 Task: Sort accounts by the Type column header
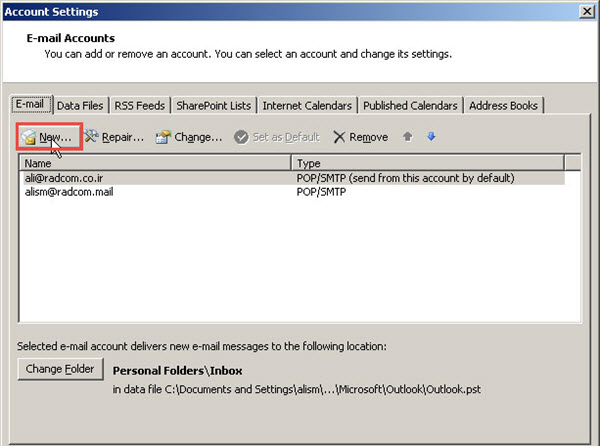(x=427, y=162)
